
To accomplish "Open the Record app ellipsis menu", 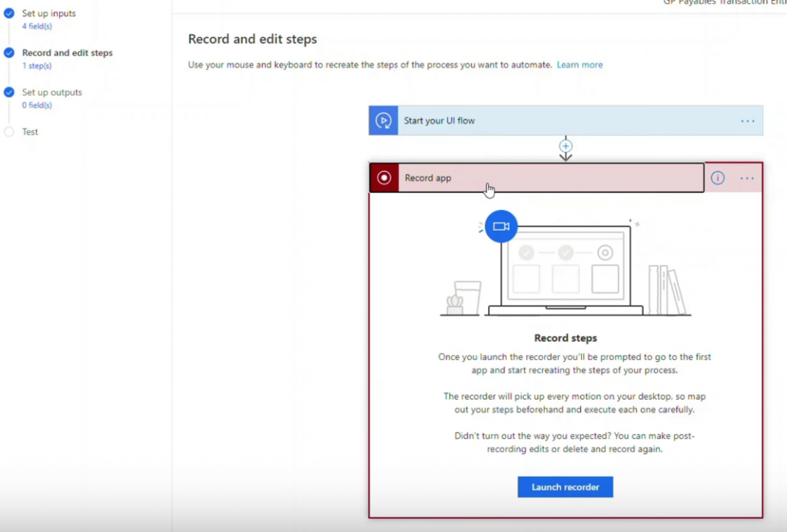I will pyautogui.click(x=746, y=178).
